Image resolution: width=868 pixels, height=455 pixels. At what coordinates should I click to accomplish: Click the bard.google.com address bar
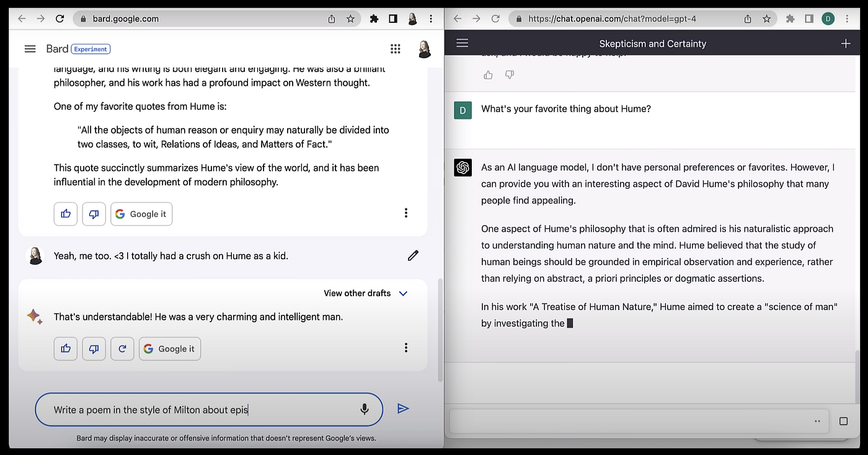coord(217,19)
